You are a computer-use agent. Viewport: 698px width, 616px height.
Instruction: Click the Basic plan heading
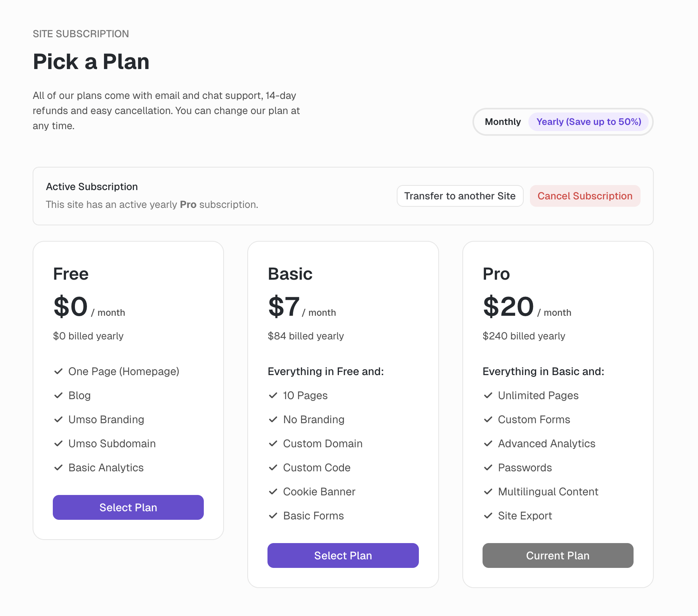coord(290,274)
